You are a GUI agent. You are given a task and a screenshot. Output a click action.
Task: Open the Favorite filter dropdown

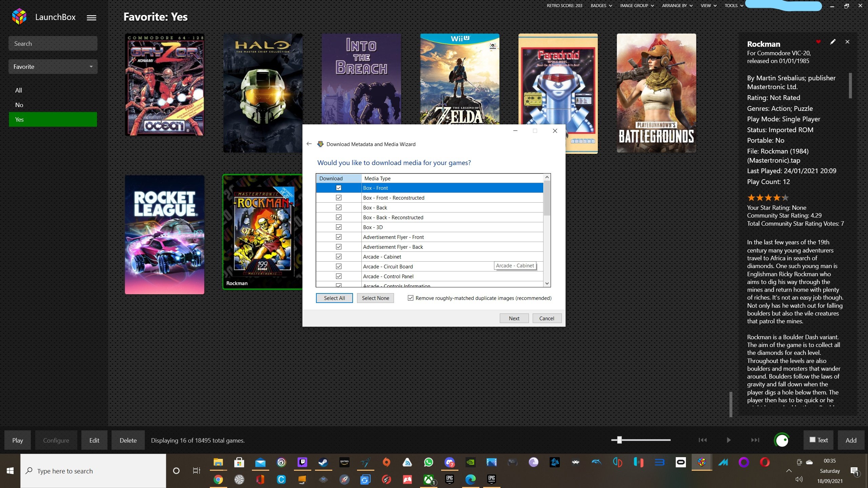click(x=53, y=66)
